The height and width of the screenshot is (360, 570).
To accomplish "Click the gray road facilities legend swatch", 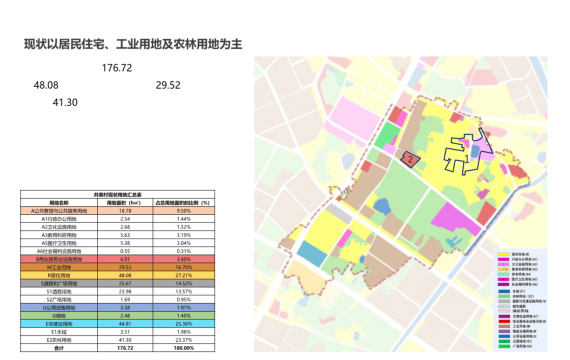I will point(504,301).
